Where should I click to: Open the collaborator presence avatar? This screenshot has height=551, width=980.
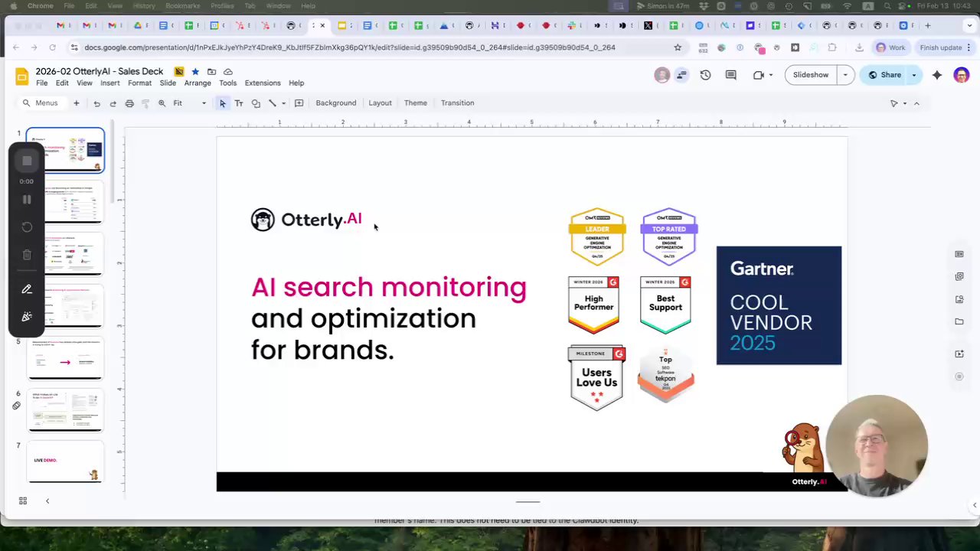[x=662, y=75]
